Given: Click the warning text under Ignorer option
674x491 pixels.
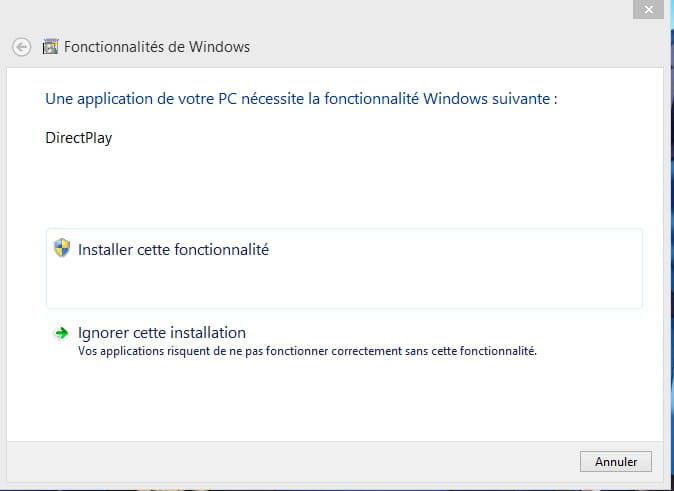Looking at the screenshot, I should click(307, 351).
